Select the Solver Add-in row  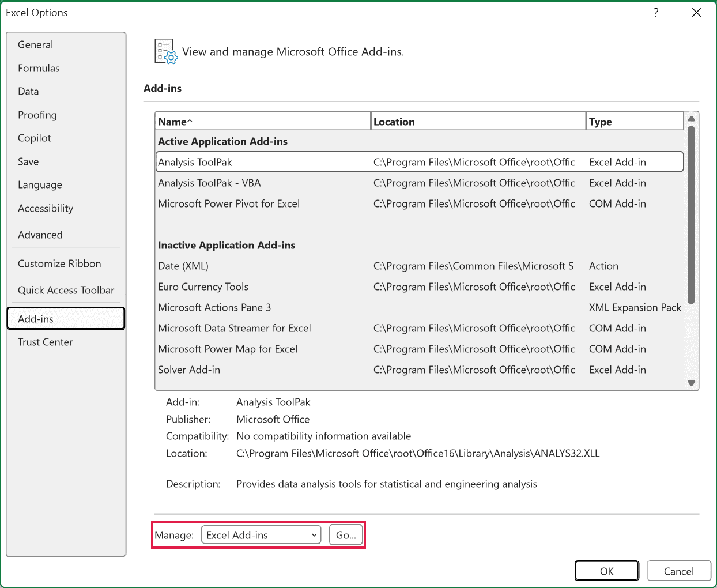click(420, 370)
